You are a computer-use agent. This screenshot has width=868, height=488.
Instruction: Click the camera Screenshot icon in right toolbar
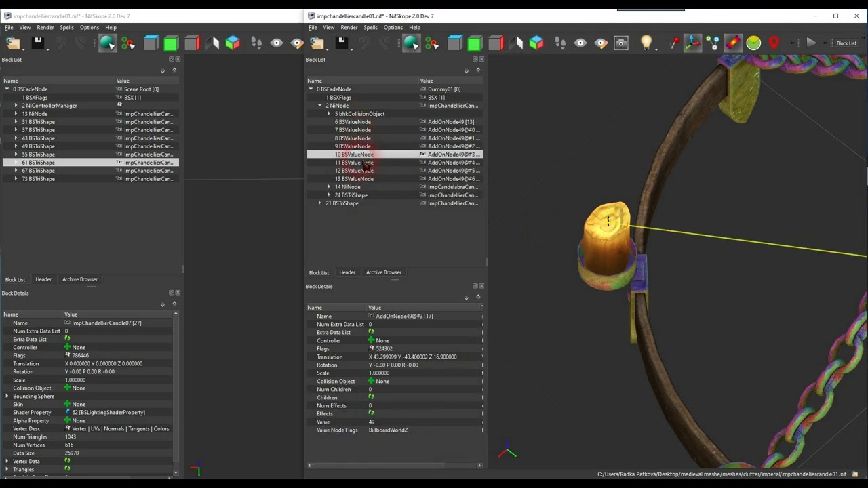coord(621,43)
